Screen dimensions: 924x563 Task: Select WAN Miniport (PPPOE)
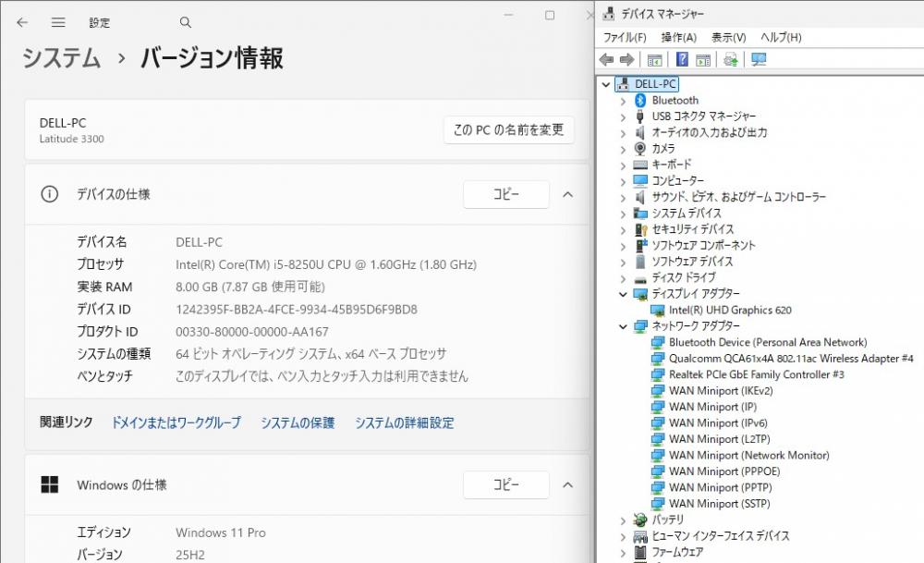click(x=724, y=471)
